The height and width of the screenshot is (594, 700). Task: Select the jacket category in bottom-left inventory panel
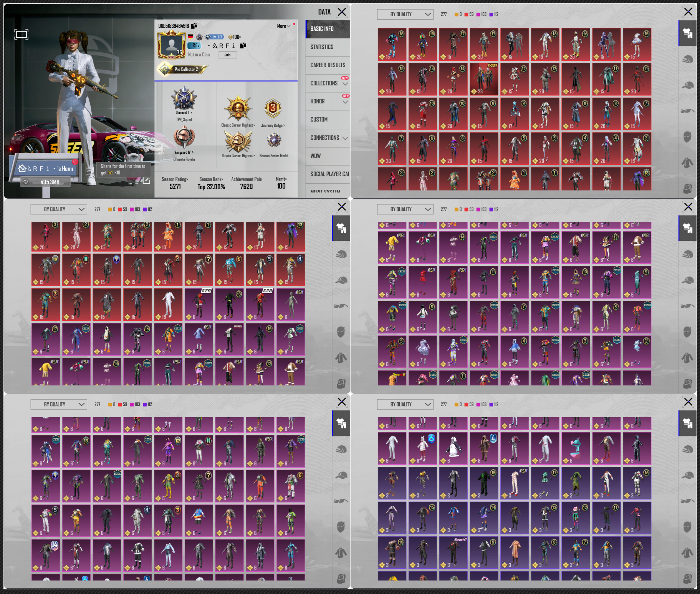pyautogui.click(x=341, y=553)
